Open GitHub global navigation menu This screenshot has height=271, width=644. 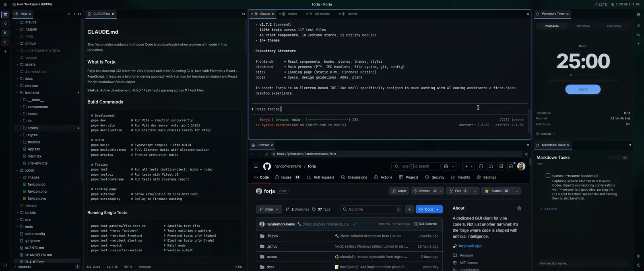256,166
